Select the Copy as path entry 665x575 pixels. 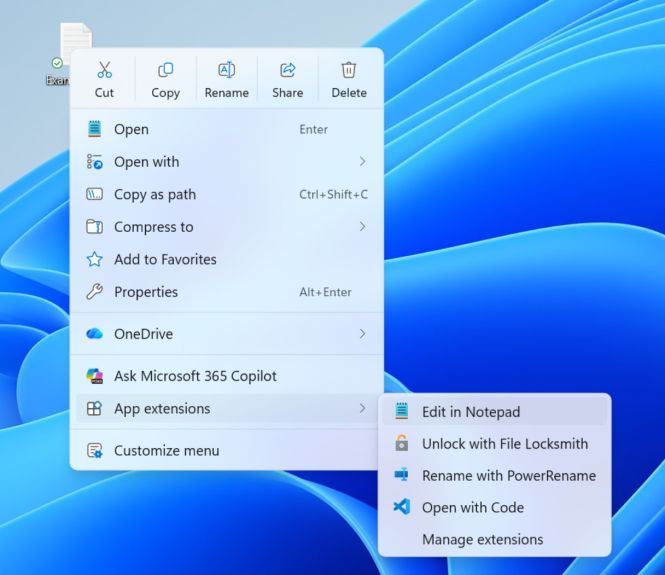coord(227,194)
